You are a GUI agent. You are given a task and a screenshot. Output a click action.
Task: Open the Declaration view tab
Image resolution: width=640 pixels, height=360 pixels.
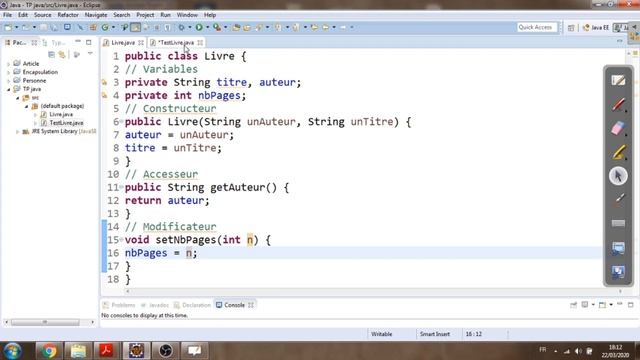192,305
